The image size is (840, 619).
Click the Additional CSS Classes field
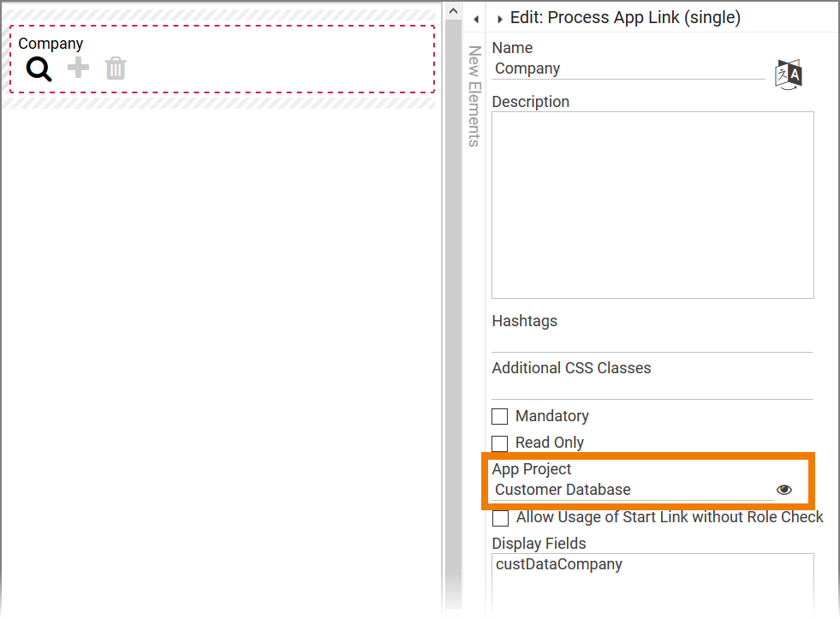[652, 389]
